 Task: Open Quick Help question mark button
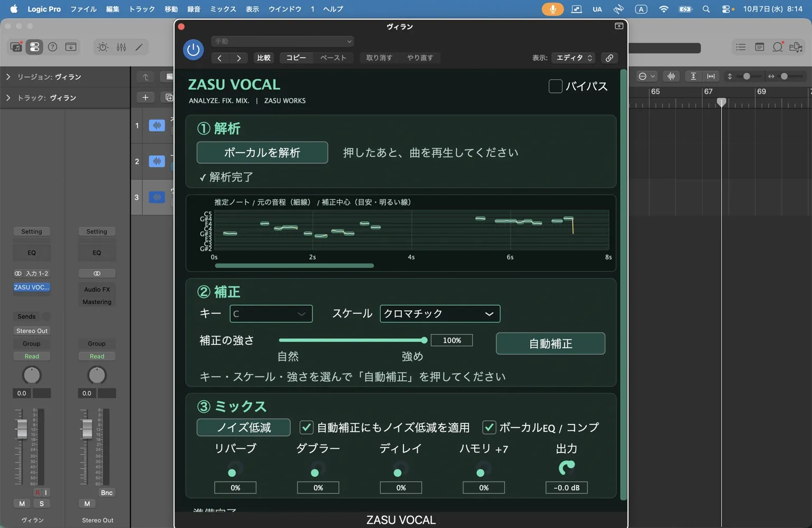tap(52, 47)
